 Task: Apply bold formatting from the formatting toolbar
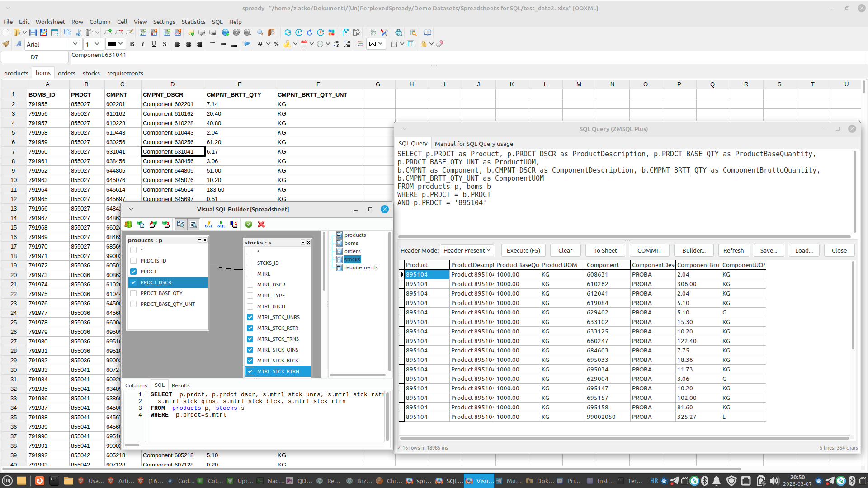[x=132, y=44]
